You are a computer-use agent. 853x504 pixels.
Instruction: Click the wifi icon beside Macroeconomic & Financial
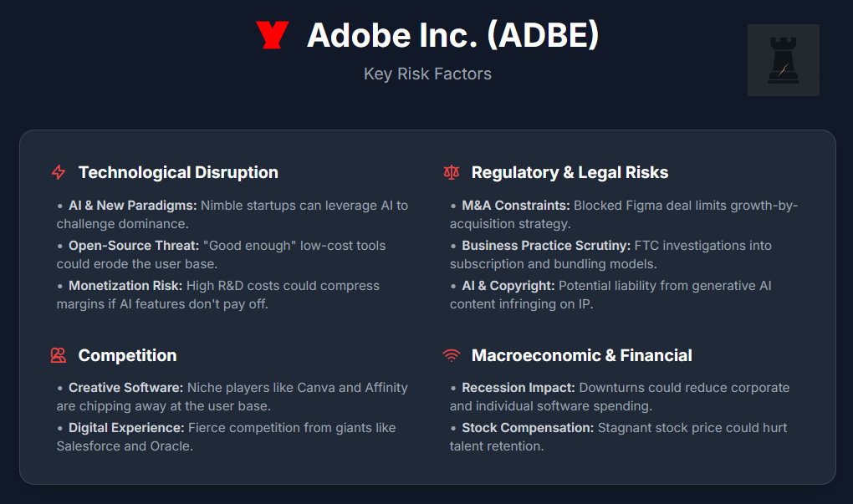point(452,355)
